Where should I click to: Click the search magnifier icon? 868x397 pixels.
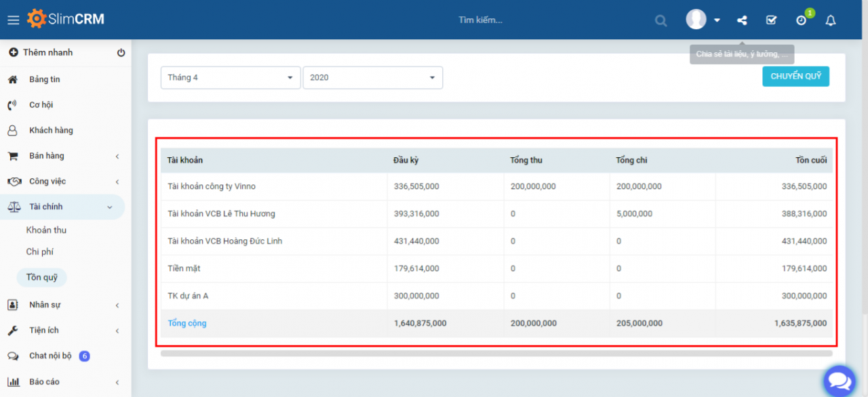[x=660, y=20]
